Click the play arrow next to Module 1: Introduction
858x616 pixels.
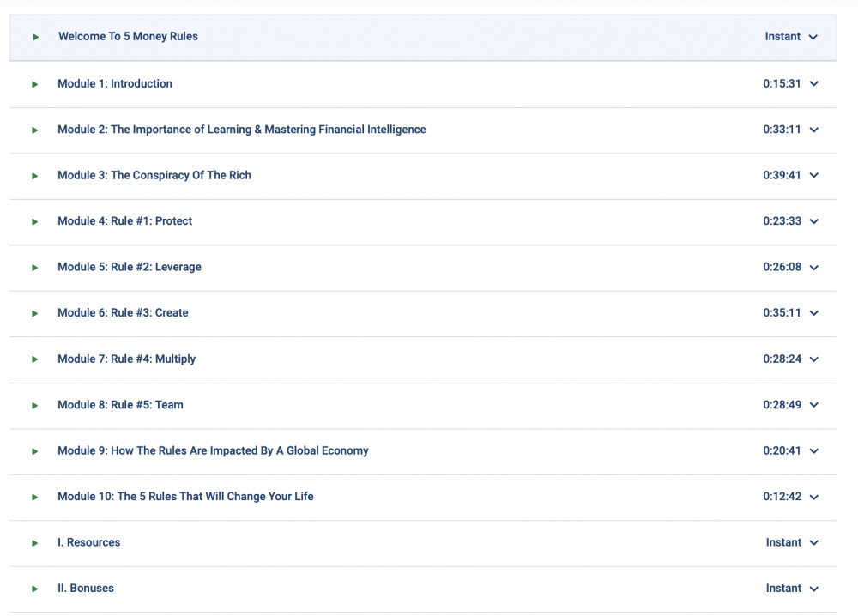35,84
